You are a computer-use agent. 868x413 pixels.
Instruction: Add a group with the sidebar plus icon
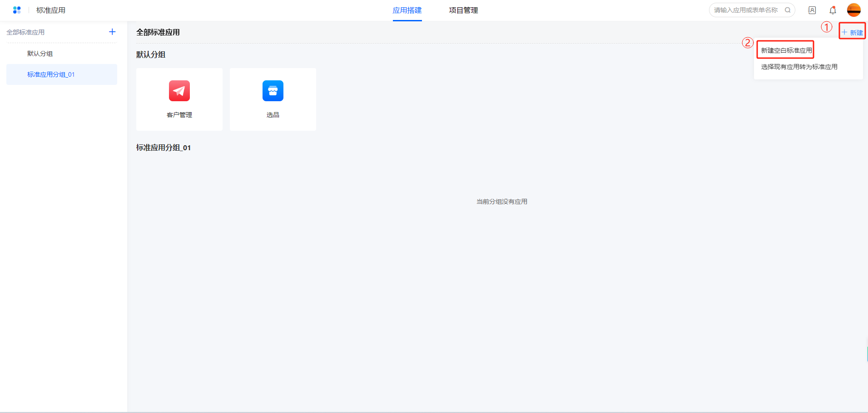pos(112,32)
